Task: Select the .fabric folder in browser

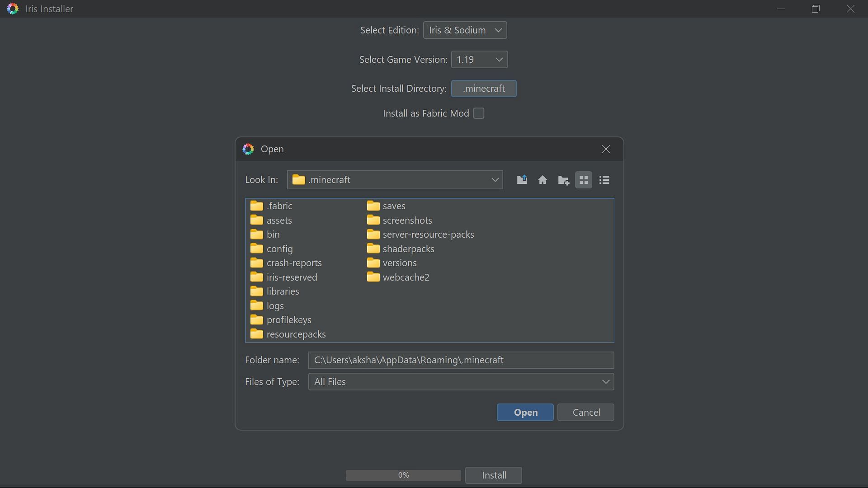Action: pos(279,206)
